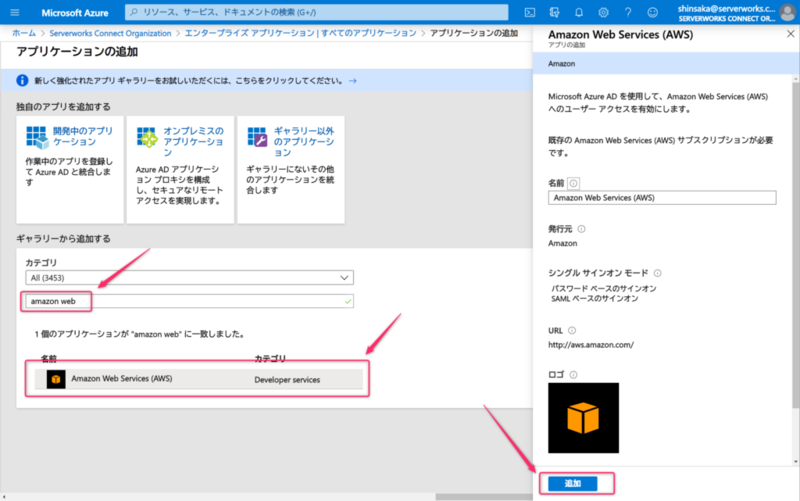Click the 追加 button
This screenshot has width=800, height=501.
[572, 484]
